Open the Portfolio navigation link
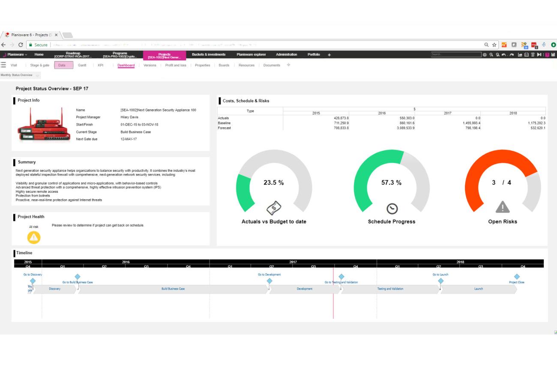Screen dimensions: 557x392 point(314,54)
